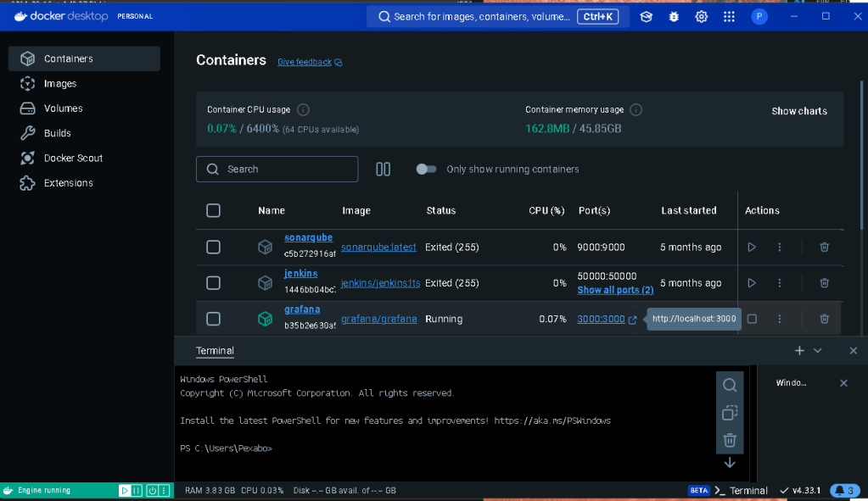Viewport: 868px width, 501px height.
Task: Clear terminal using the trash icon
Action: coord(730,440)
